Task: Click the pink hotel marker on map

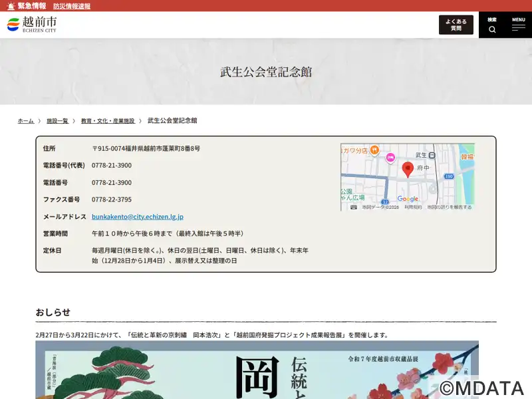Action: pos(390,158)
